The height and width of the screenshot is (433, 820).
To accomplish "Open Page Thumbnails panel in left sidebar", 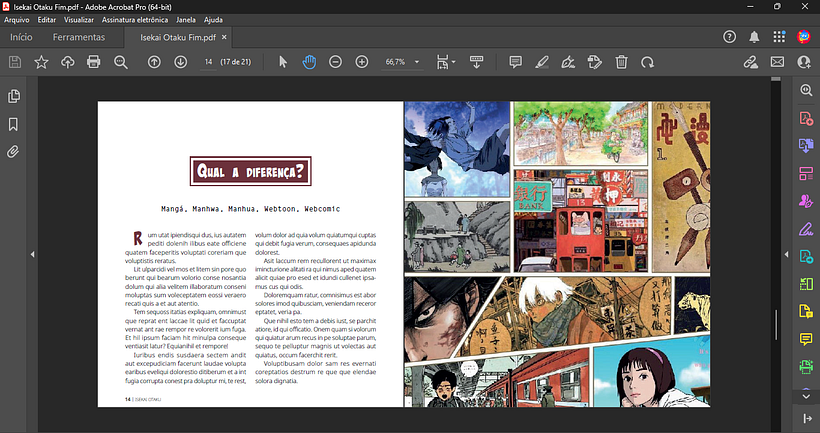I will (x=14, y=96).
